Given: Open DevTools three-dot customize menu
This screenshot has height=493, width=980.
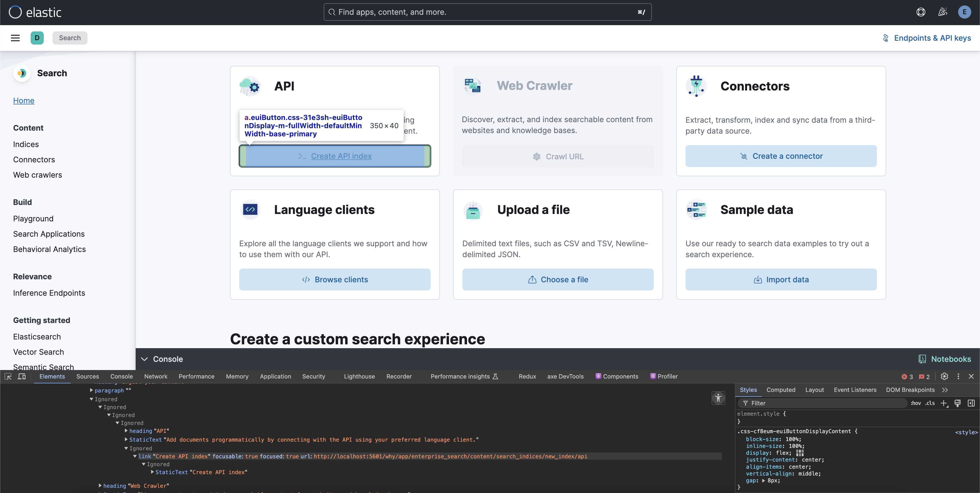Looking at the screenshot, I should tap(958, 376).
